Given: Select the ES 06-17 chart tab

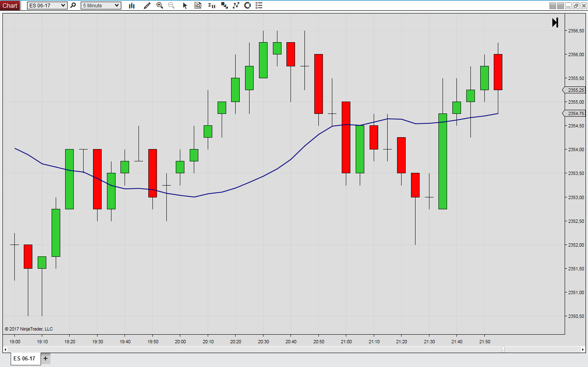Looking at the screenshot, I should (x=25, y=358).
